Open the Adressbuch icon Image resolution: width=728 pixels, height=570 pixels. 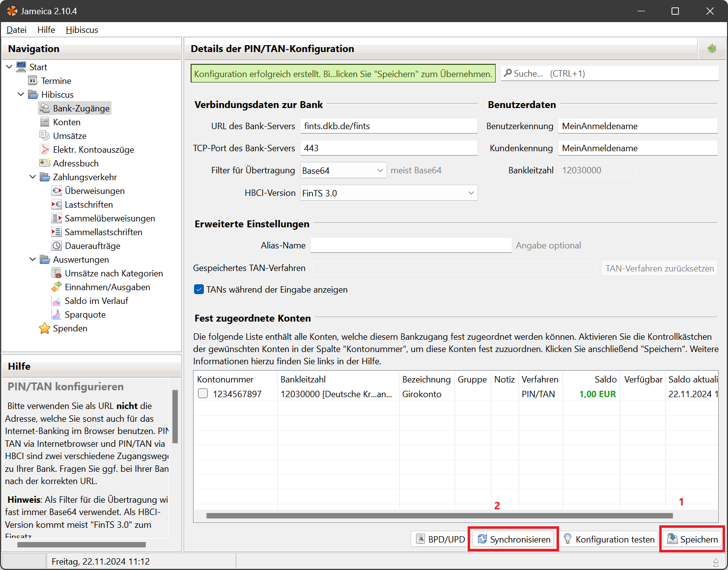tap(45, 163)
